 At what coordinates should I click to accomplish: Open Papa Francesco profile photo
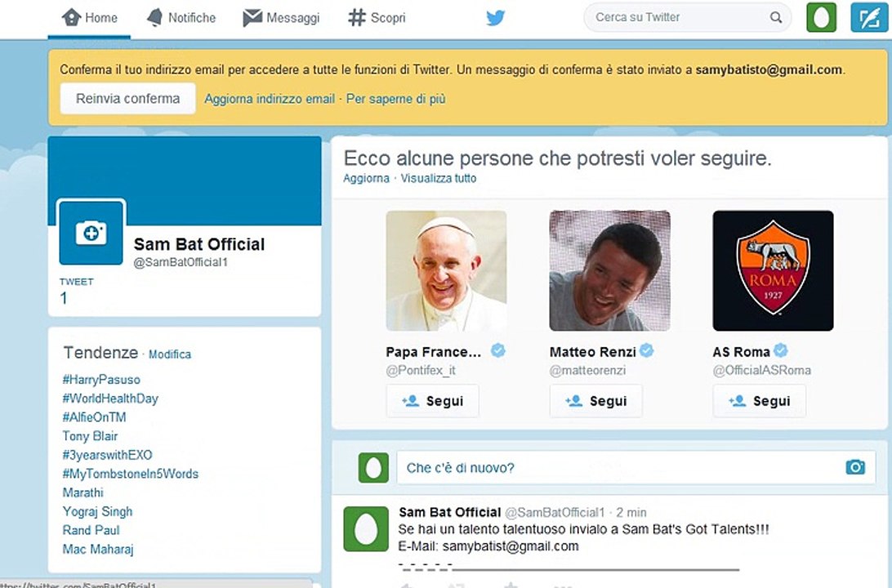pyautogui.click(x=446, y=270)
